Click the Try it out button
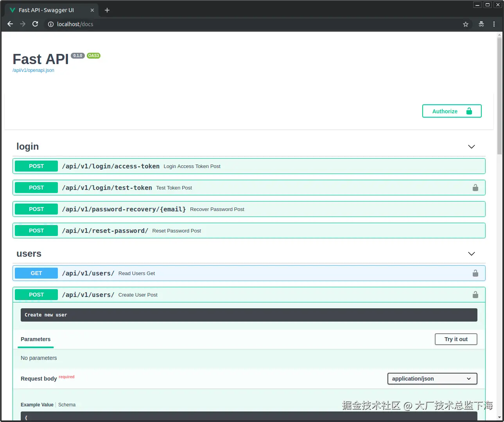Viewport: 504px width, 422px height. 456,339
